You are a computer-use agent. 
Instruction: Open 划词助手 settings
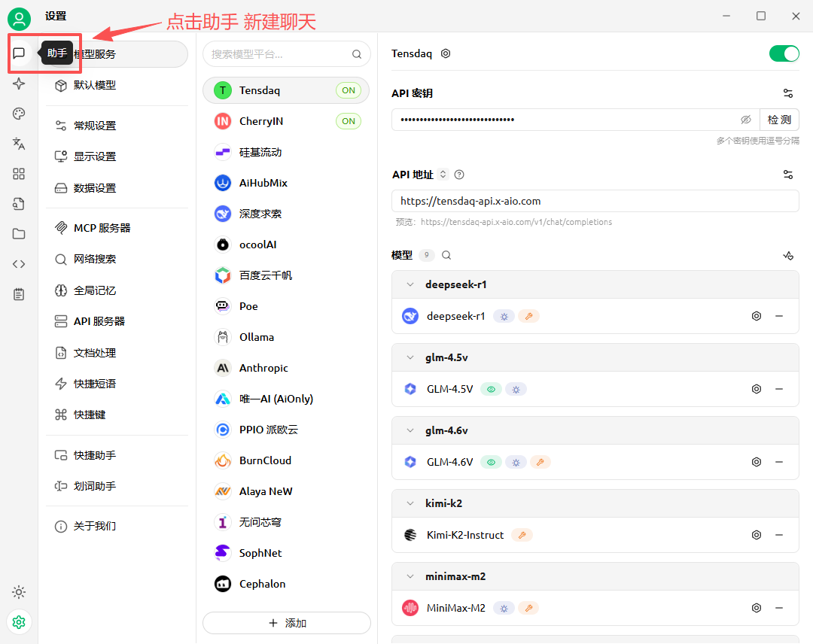117,486
